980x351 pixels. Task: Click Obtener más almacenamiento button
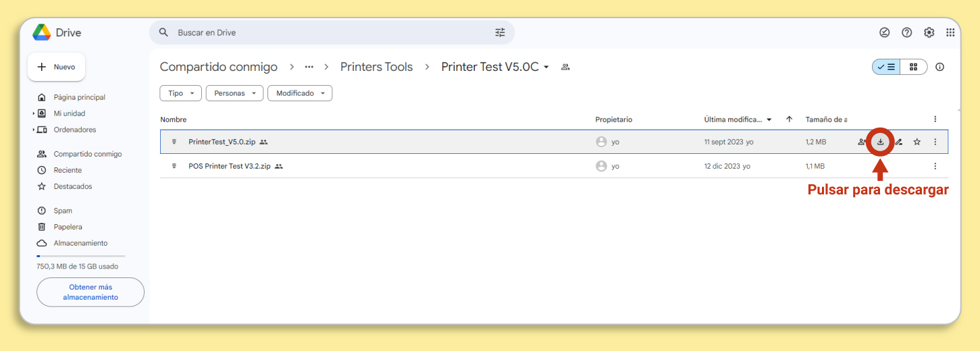click(91, 292)
